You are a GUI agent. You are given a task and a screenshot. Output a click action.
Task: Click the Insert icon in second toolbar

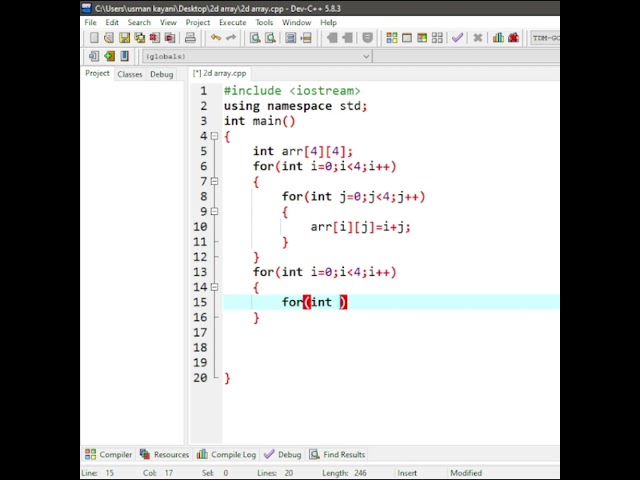[x=94, y=56]
